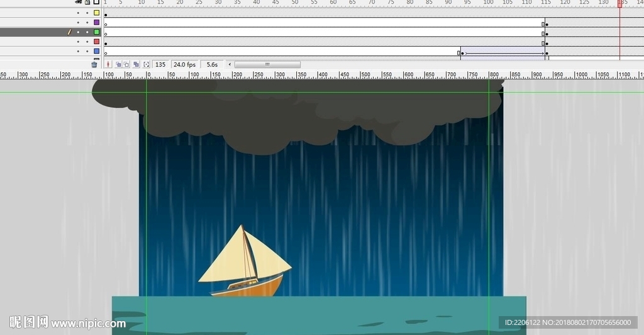This screenshot has width=644, height=335.
Task: Click the yellow layer outline color swatch
Action: 96,13
